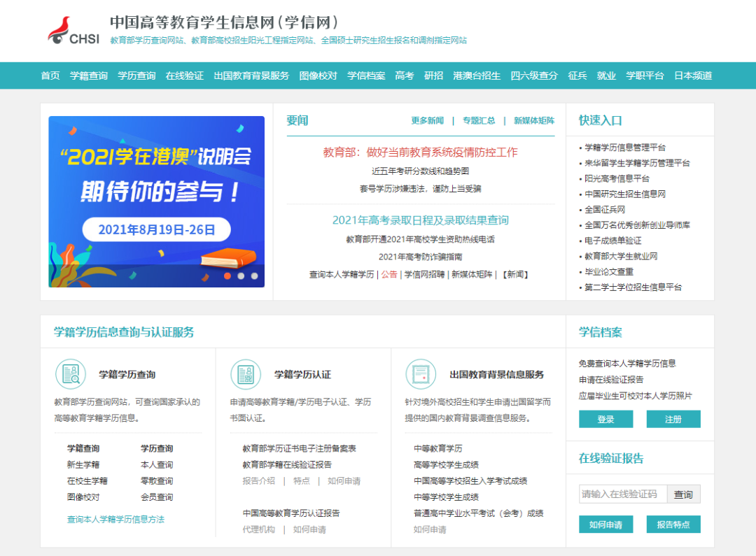
Task: Go to 四六级查分 in the nav bar
Action: (534, 76)
